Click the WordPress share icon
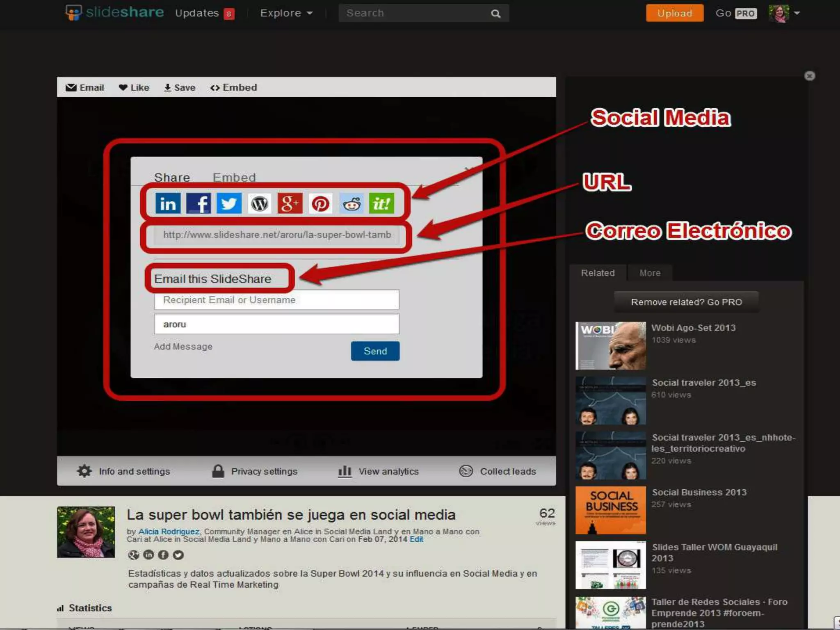This screenshot has width=840, height=630. tap(259, 203)
